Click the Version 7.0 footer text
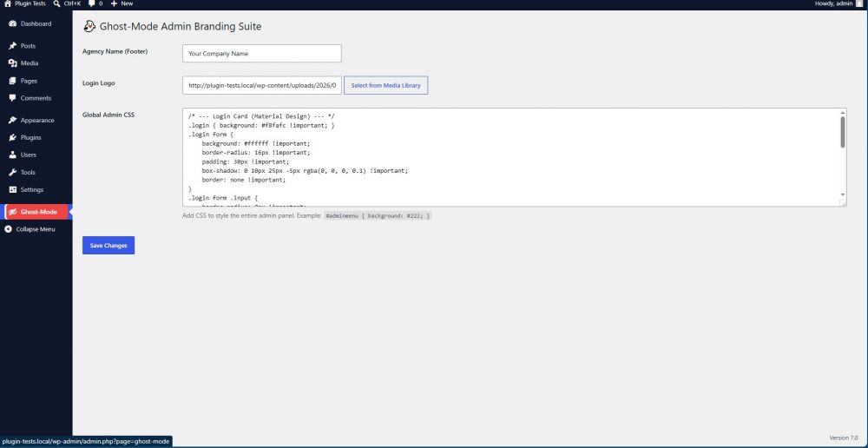This screenshot has width=868, height=448. click(844, 438)
